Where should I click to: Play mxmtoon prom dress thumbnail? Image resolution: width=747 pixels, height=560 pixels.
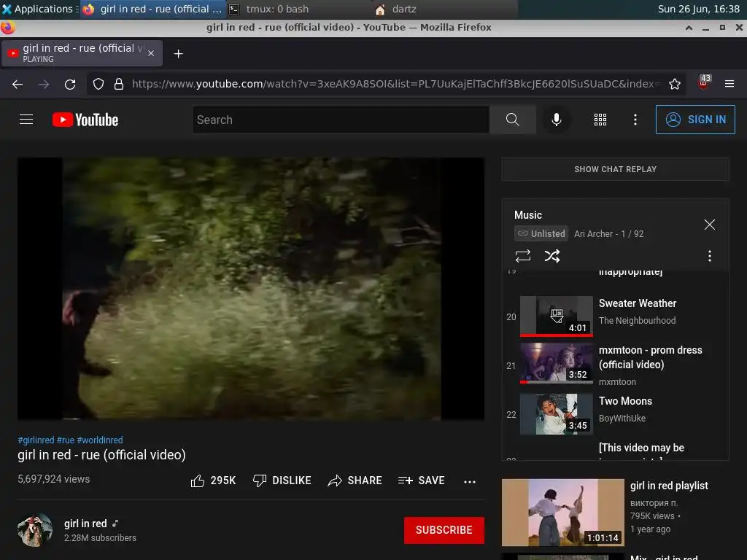[x=556, y=363]
